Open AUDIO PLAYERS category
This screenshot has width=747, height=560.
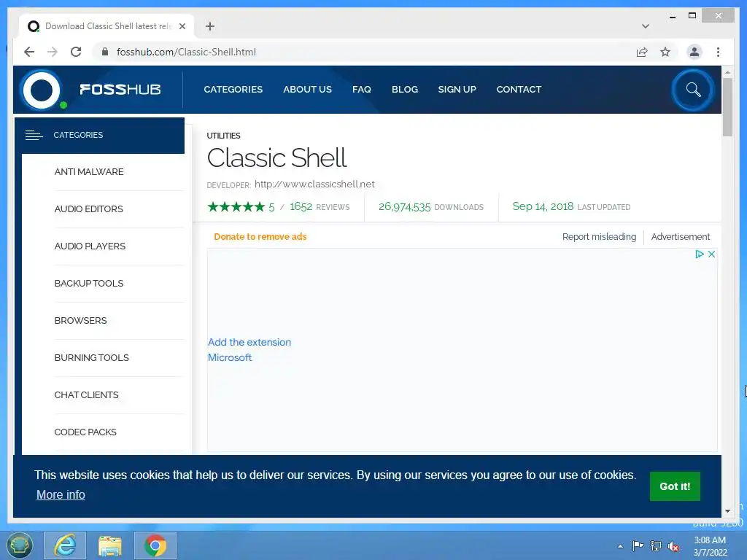pos(90,246)
